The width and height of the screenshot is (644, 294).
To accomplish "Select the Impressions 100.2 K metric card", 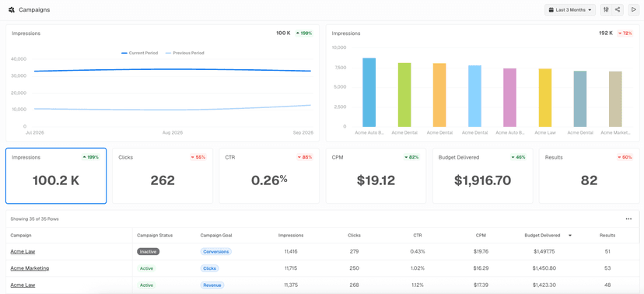I will (x=56, y=176).
